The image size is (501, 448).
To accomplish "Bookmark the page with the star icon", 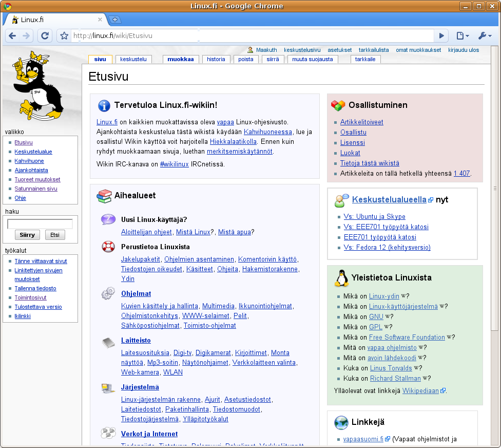I will click(64, 36).
